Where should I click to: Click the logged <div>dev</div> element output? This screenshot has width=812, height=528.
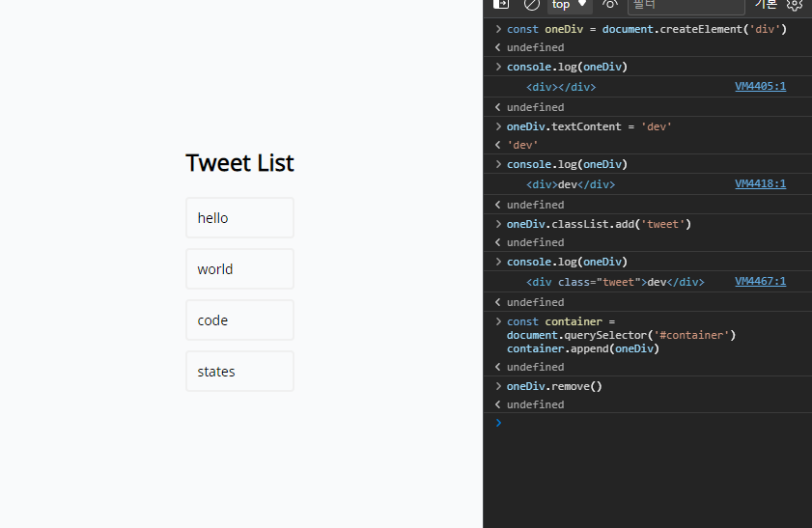pyautogui.click(x=571, y=184)
